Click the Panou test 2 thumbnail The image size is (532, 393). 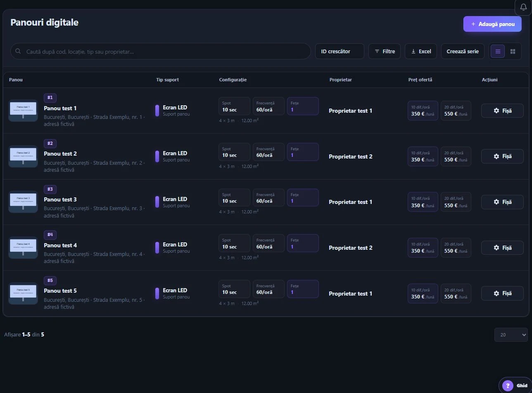(23, 156)
